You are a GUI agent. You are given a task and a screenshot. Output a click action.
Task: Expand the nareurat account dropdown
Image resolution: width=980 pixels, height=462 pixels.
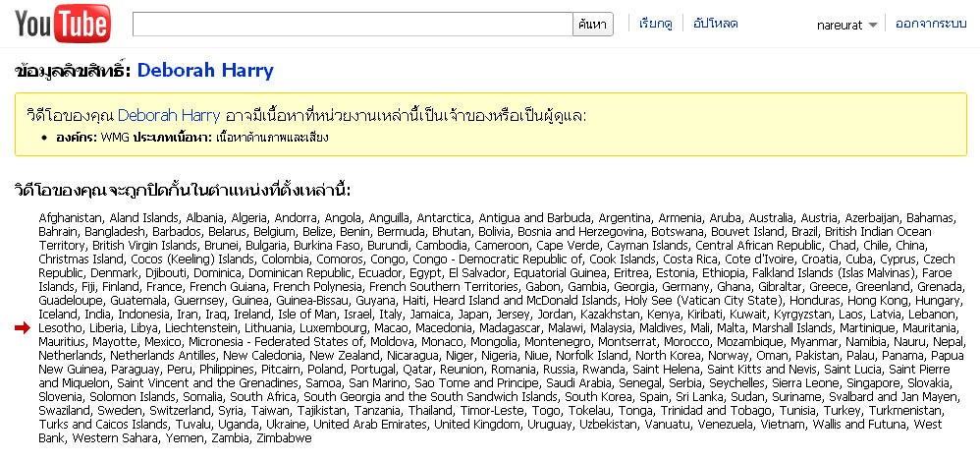pyautogui.click(x=846, y=25)
